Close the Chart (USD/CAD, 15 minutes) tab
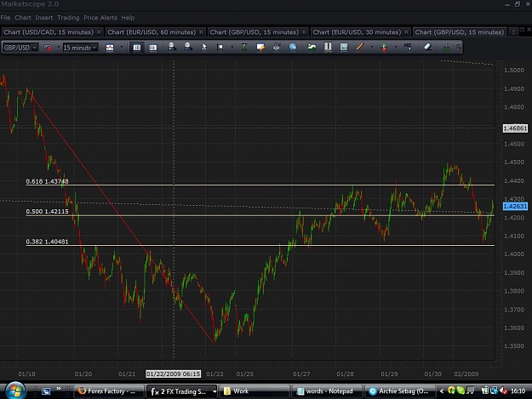Image resolution: width=532 pixels, height=399 pixels. (x=99, y=31)
